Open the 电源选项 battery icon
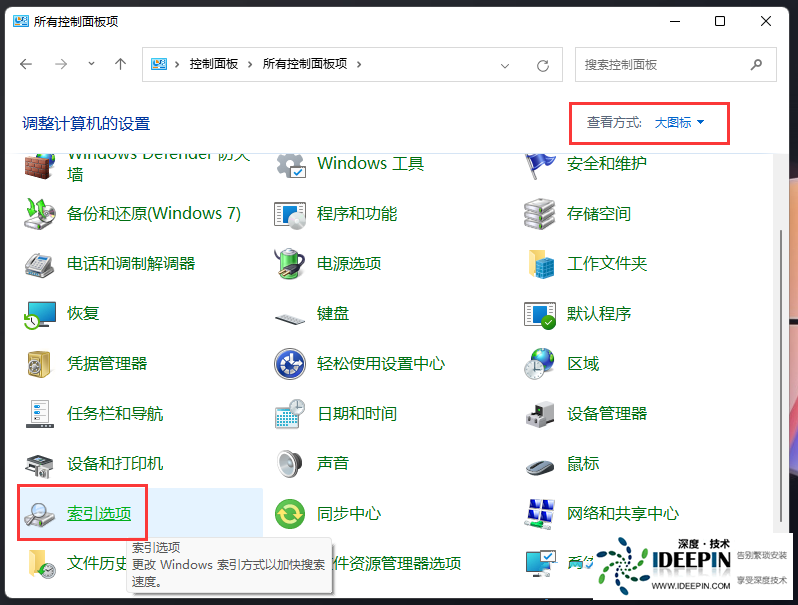The width and height of the screenshot is (798, 605). 290,263
